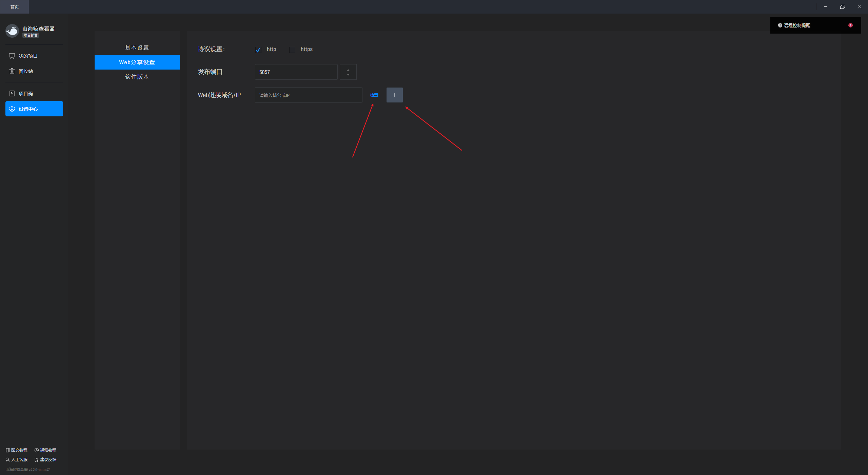Decrease the publish port with the down arrow
The image size is (868, 475).
point(348,75)
